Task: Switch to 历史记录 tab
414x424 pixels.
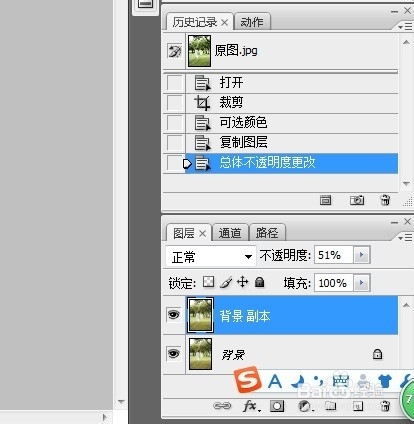Action: click(x=194, y=22)
